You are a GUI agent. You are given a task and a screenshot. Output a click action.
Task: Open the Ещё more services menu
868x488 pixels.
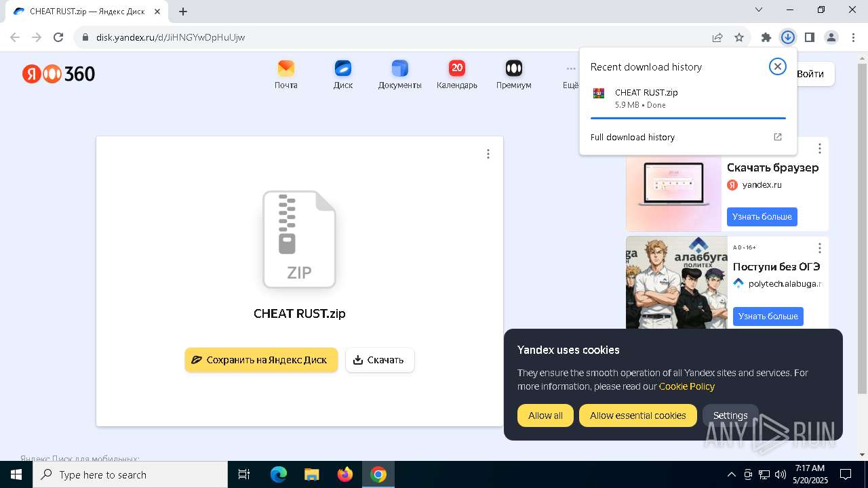(x=570, y=75)
